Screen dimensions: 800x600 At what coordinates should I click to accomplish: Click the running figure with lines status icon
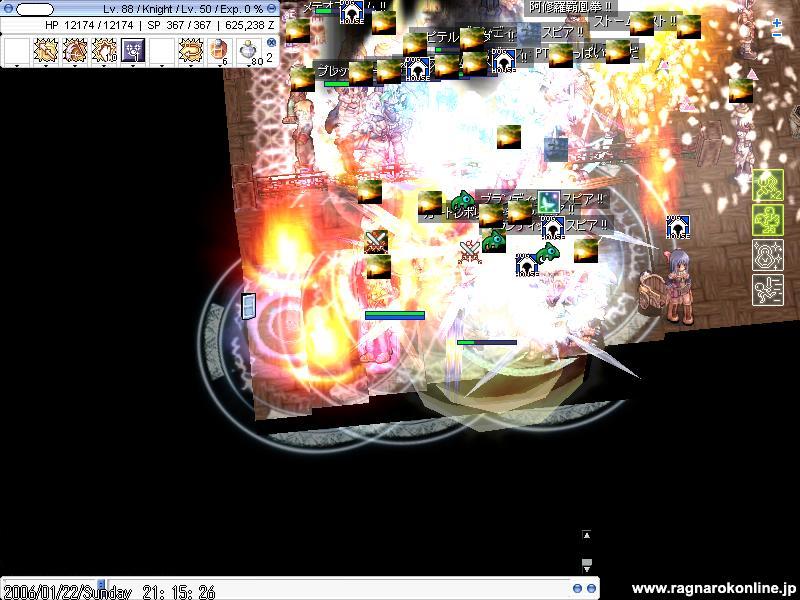tap(768, 290)
